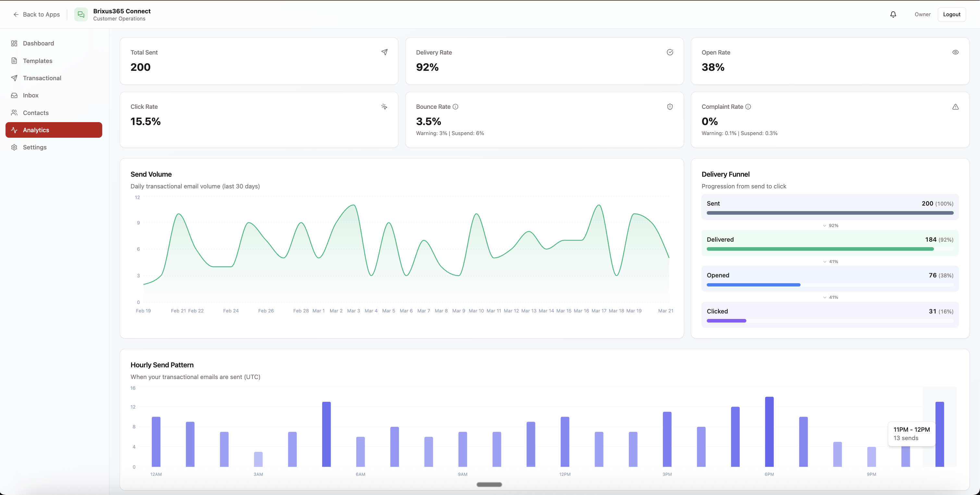This screenshot has height=495, width=980.
Task: Click the 92% chevron between Sent and Delivered
Action: tap(825, 226)
